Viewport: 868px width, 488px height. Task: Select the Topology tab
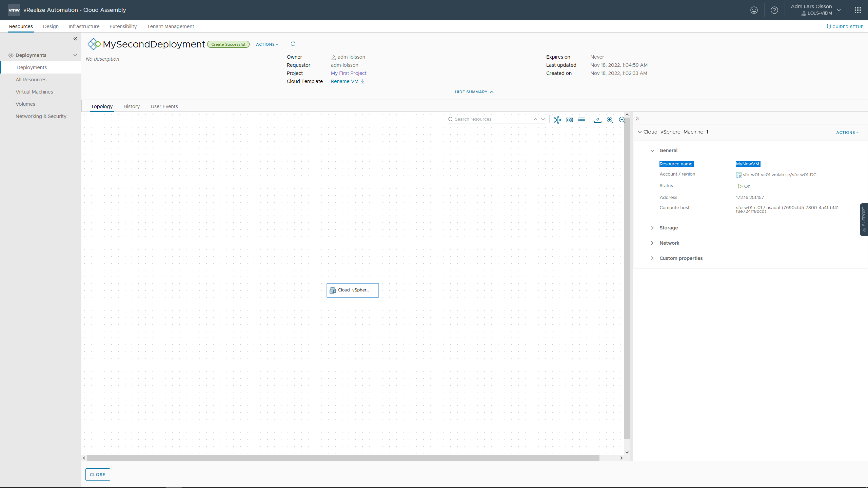[102, 106]
